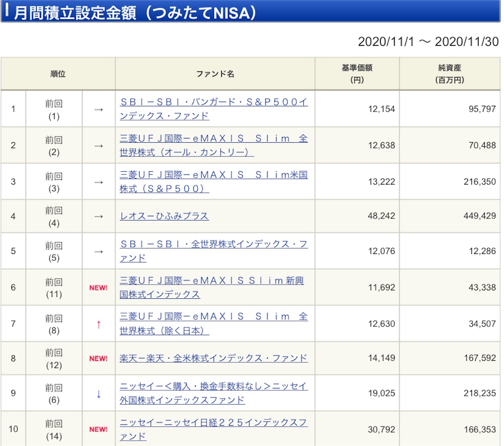Click the NEW! badge in rank 8 row

coord(98,358)
